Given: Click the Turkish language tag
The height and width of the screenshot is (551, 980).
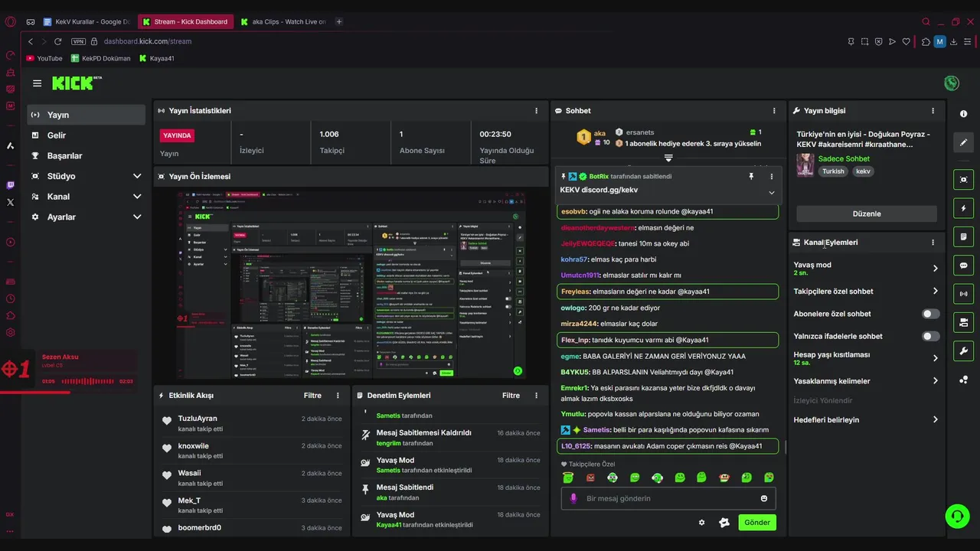Looking at the screenshot, I should click(x=833, y=171).
